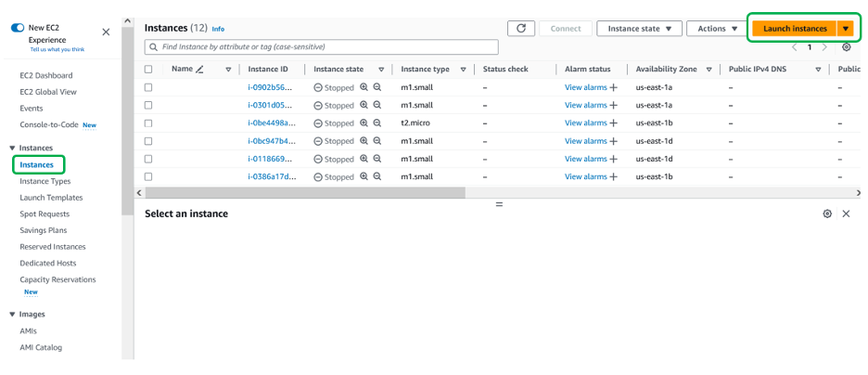Select checkbox for instance i-0be4498a
Viewport: 868px width, 375px height.
coord(148,123)
